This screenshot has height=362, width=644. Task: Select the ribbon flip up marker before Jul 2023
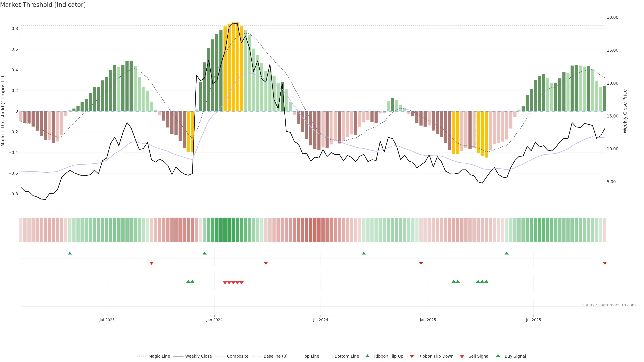coord(70,253)
